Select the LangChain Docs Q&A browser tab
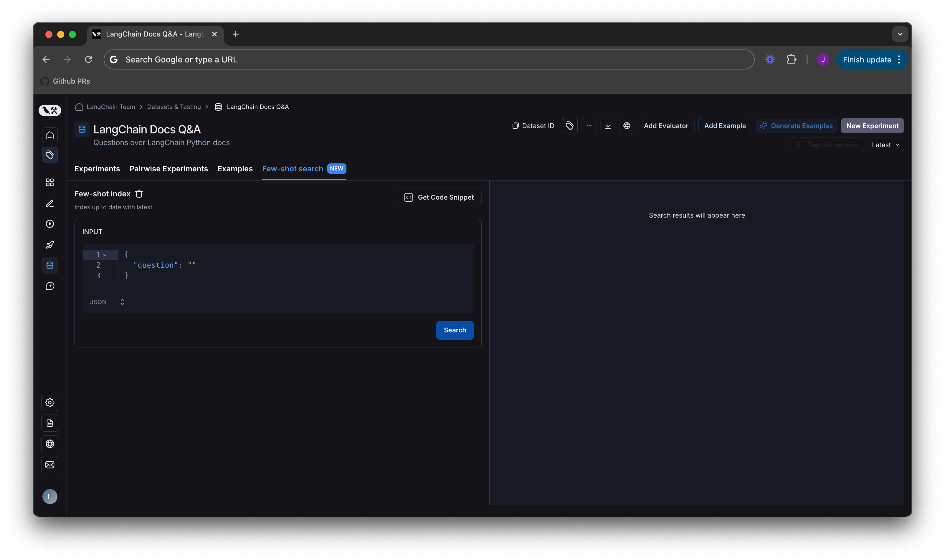This screenshot has width=945, height=560. point(156,34)
